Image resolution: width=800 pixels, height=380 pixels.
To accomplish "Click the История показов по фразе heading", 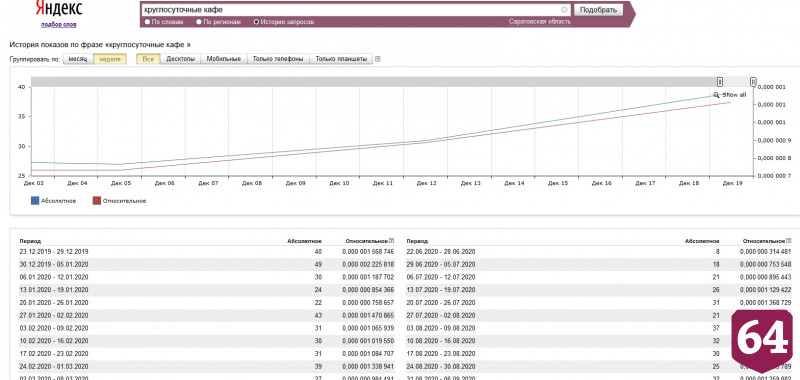I will 99,44.
